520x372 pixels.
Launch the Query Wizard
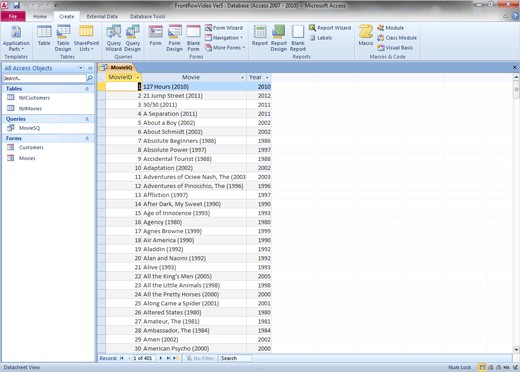[114, 38]
